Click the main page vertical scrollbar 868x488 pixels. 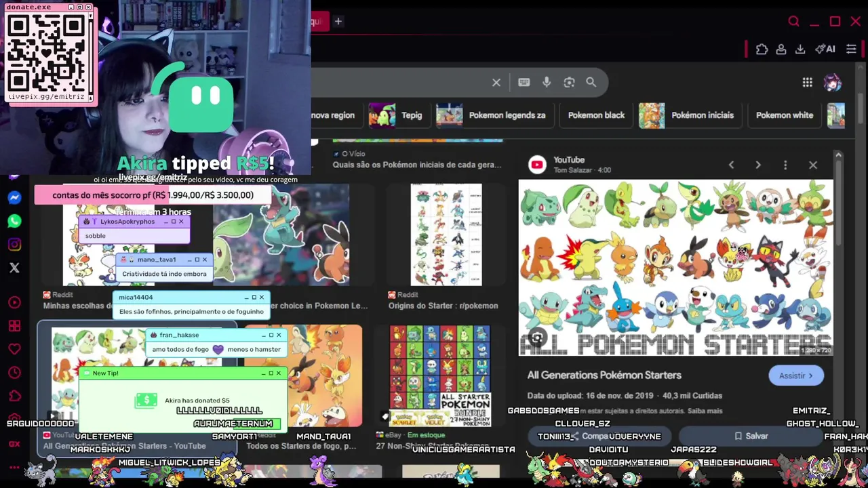861,108
